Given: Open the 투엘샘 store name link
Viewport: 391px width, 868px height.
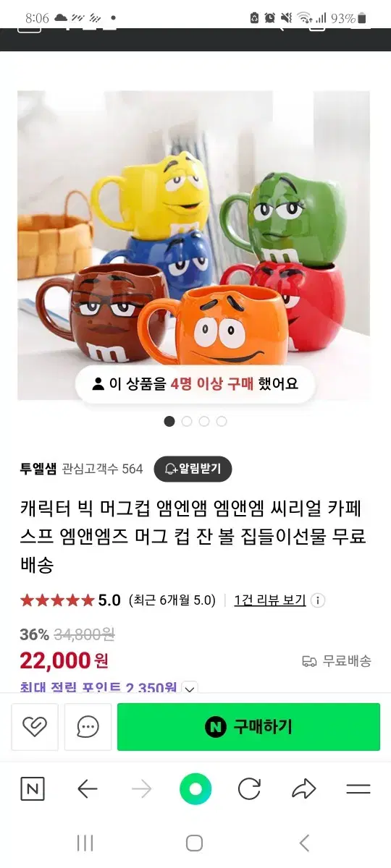Looking at the screenshot, I should coord(38,469).
